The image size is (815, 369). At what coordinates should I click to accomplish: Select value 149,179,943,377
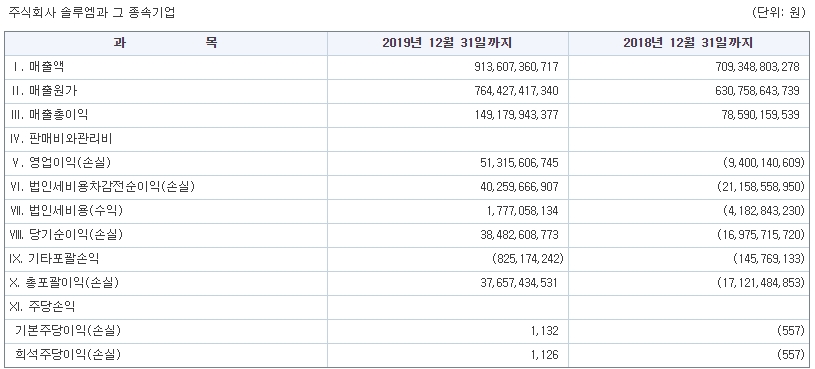tap(517, 115)
